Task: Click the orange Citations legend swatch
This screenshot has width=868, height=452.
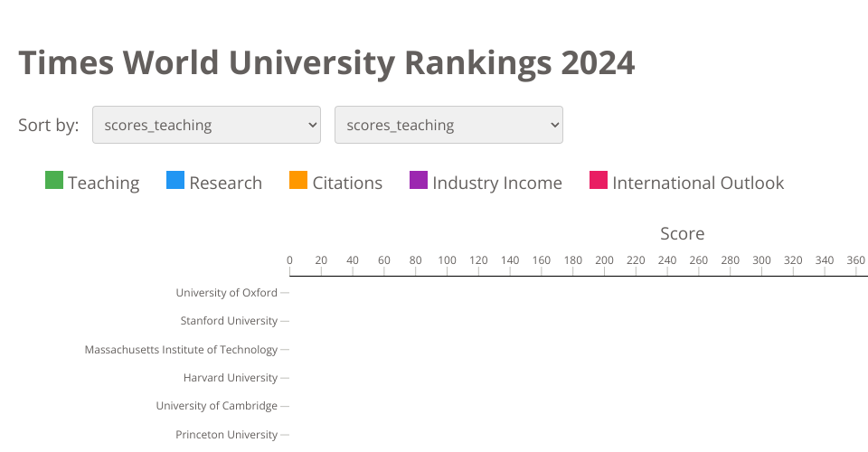Action: (298, 181)
